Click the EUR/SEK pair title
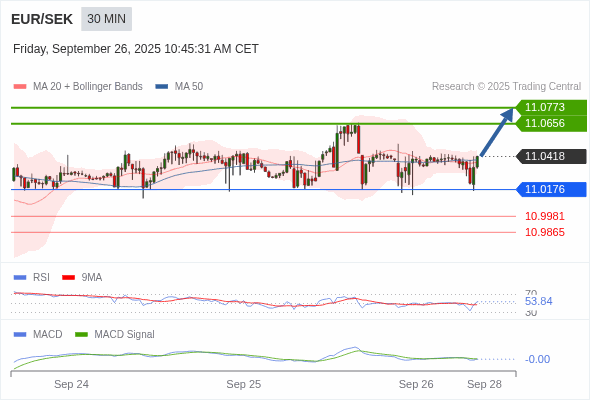The height and width of the screenshot is (400, 590). coord(42,19)
